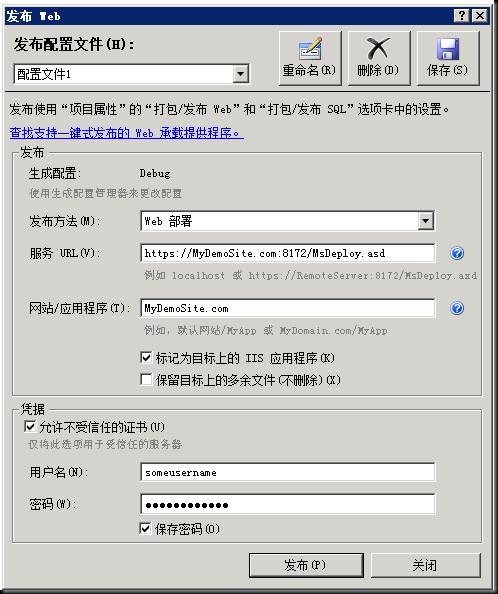Open the link about one-click publish Web hosting providers
Viewport: 498px width, 594px height.
click(126, 133)
